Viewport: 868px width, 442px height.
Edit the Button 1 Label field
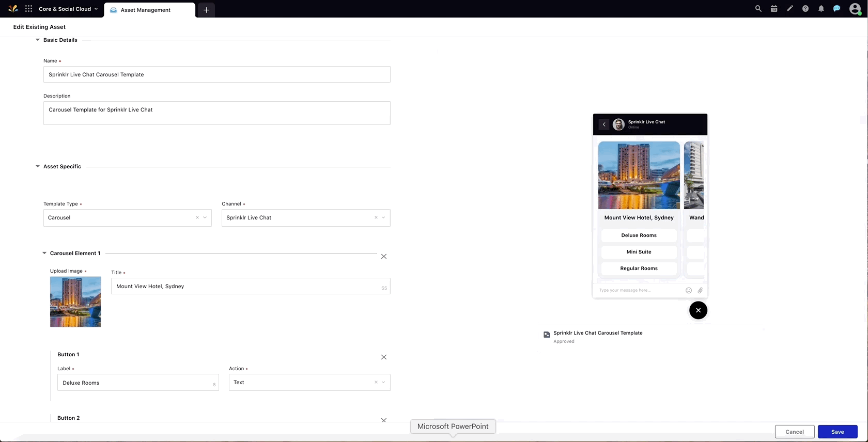[x=138, y=382]
